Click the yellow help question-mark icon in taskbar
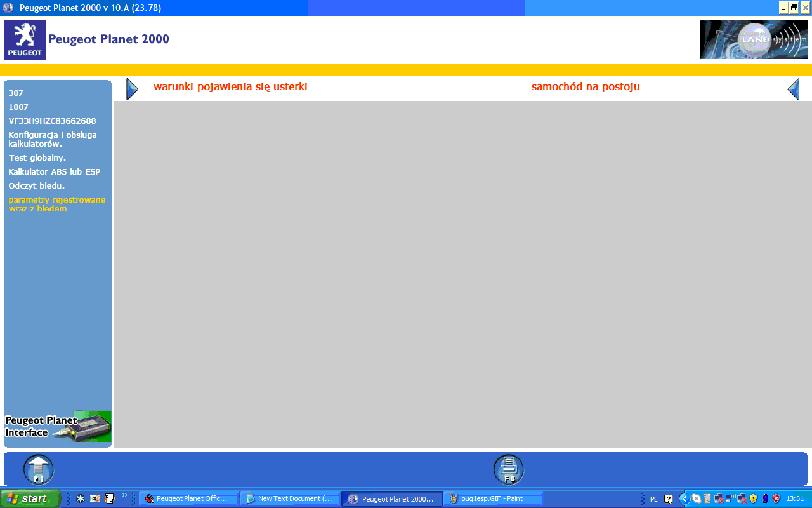The height and width of the screenshot is (508, 812). pyautogui.click(x=668, y=499)
